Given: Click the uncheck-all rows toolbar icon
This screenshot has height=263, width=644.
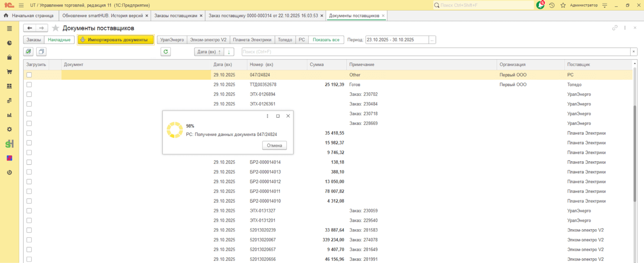Looking at the screenshot, I should 41,52.
